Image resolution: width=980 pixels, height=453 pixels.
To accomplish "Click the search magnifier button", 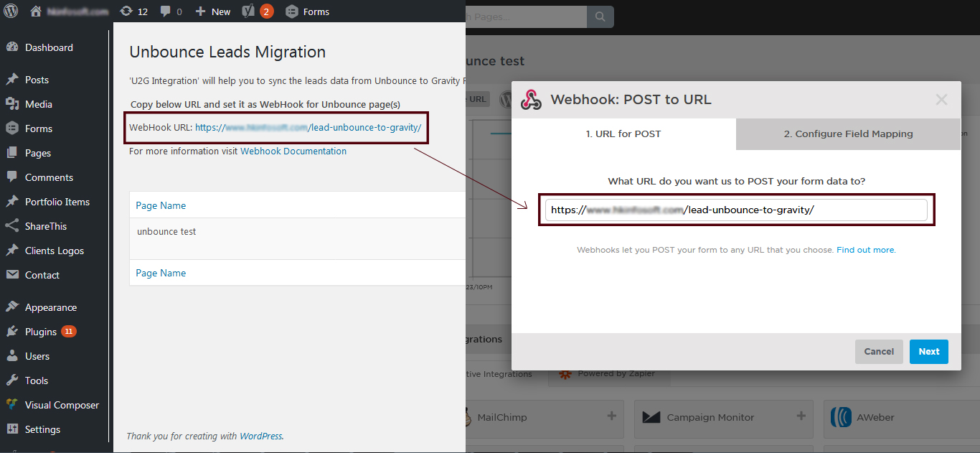I will point(600,17).
